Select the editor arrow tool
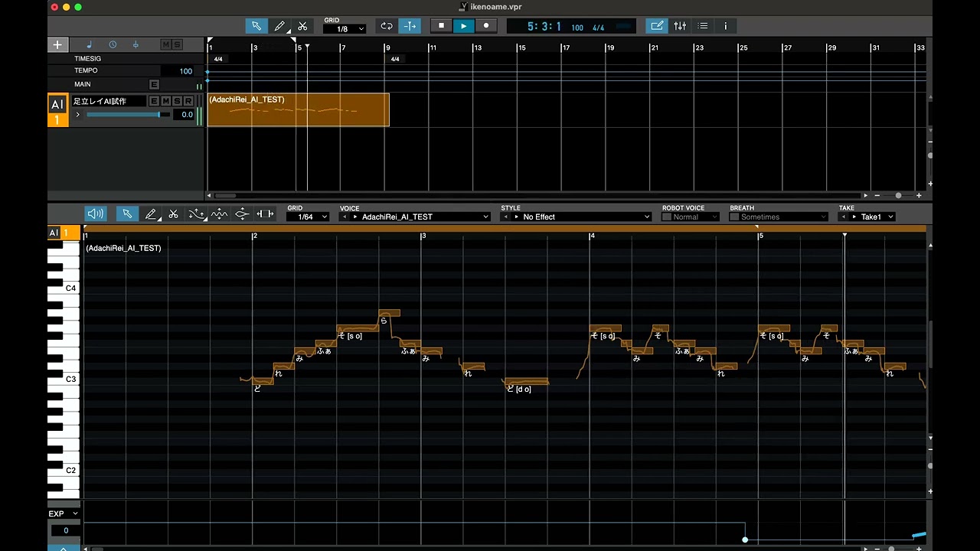The image size is (980, 551). click(127, 214)
